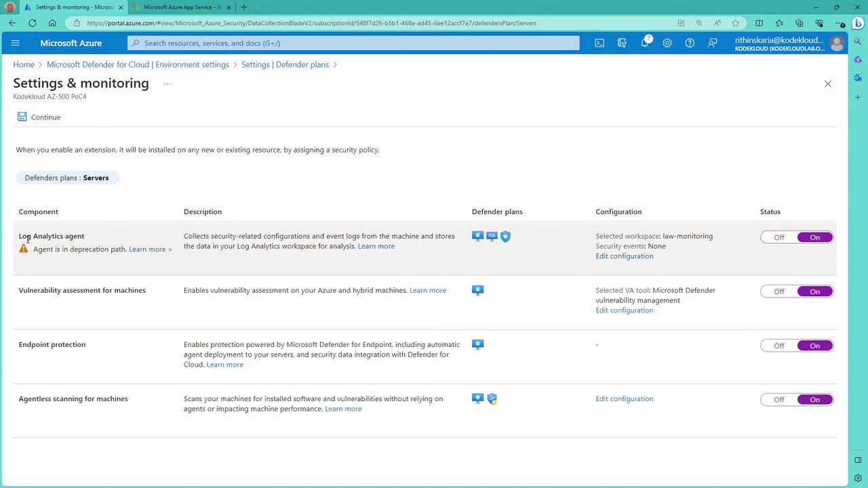This screenshot has height=488, width=868.
Task: Set Vulnerability assessment for machines to On
Action: click(x=814, y=291)
